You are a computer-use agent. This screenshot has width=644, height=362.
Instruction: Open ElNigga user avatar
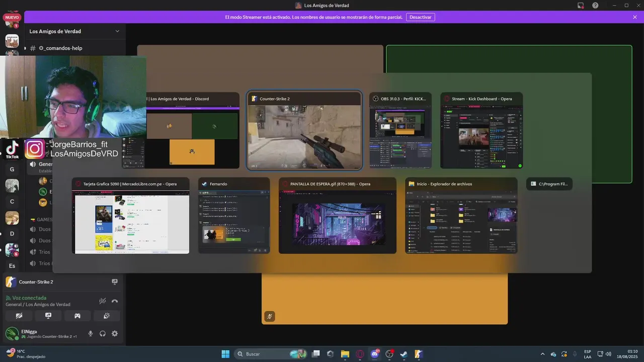[12, 333]
